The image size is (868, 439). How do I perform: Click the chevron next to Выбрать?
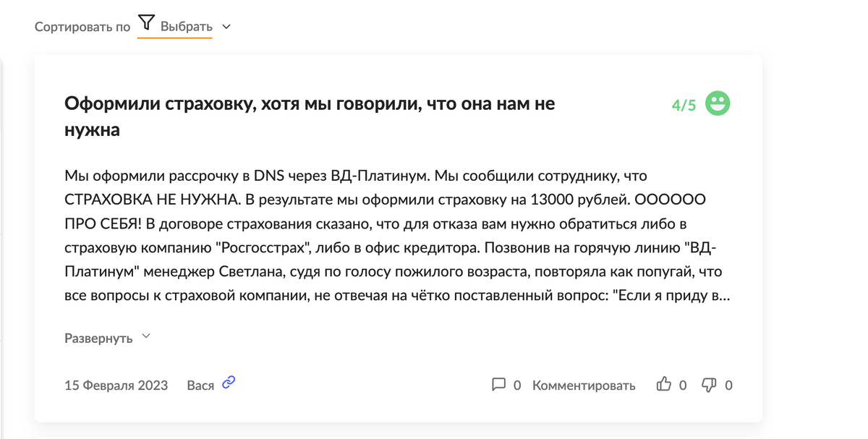click(x=226, y=25)
